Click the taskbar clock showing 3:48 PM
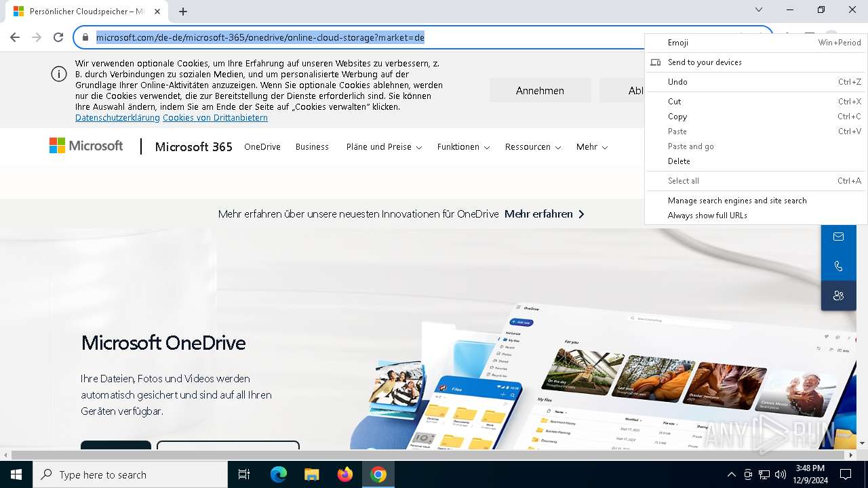Viewport: 868px width, 488px height. (x=810, y=474)
